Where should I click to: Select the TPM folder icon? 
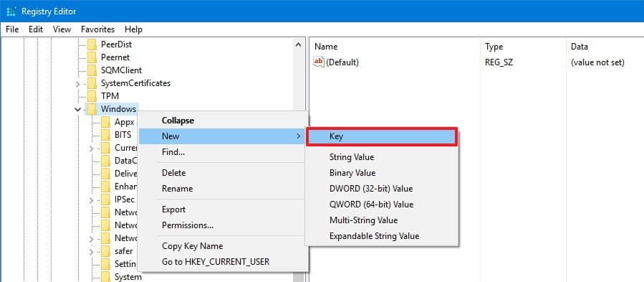92,96
